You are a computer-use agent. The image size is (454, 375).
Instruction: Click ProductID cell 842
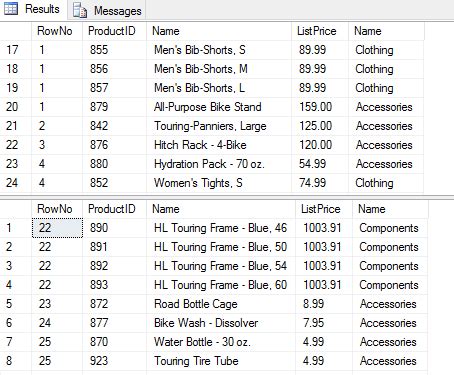point(114,126)
